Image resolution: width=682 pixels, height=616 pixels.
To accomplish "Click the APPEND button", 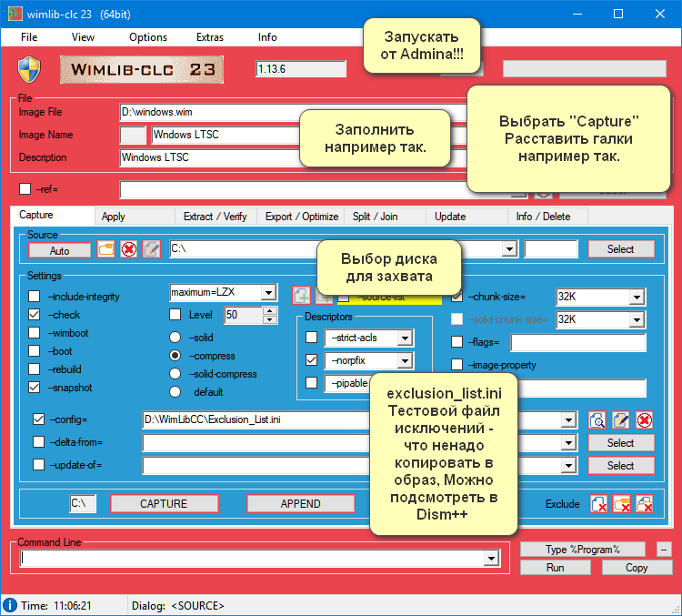I will 301,504.
